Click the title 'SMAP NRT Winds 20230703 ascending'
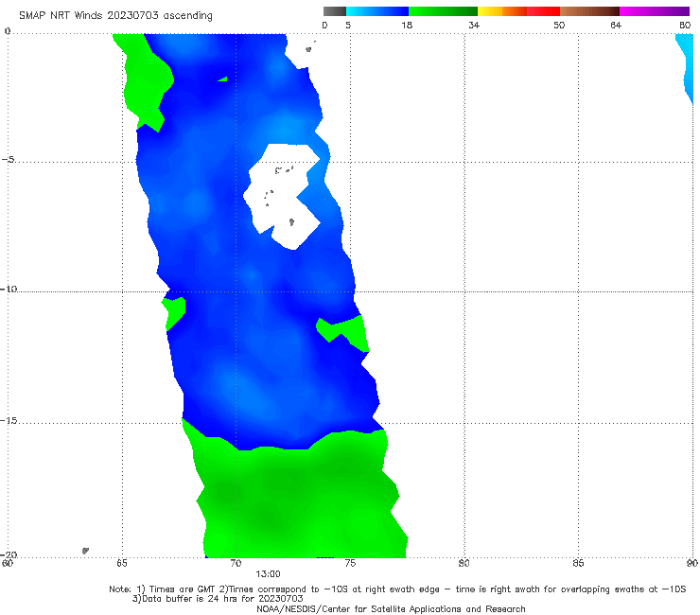 [x=115, y=16]
